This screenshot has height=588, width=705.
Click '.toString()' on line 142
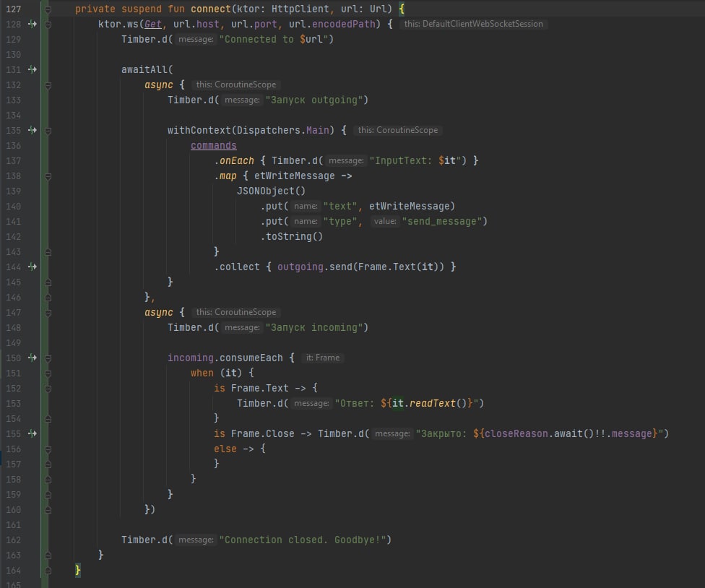point(291,236)
